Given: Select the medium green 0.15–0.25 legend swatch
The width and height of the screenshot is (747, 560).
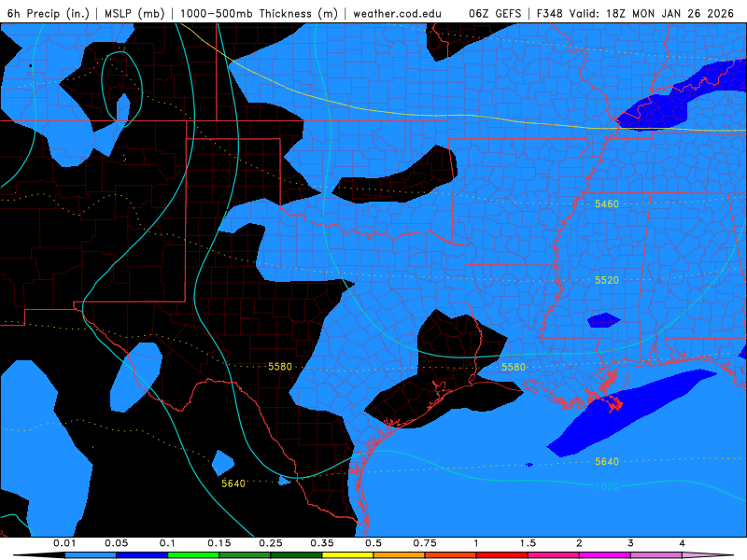Looking at the screenshot, I should pos(245,555).
